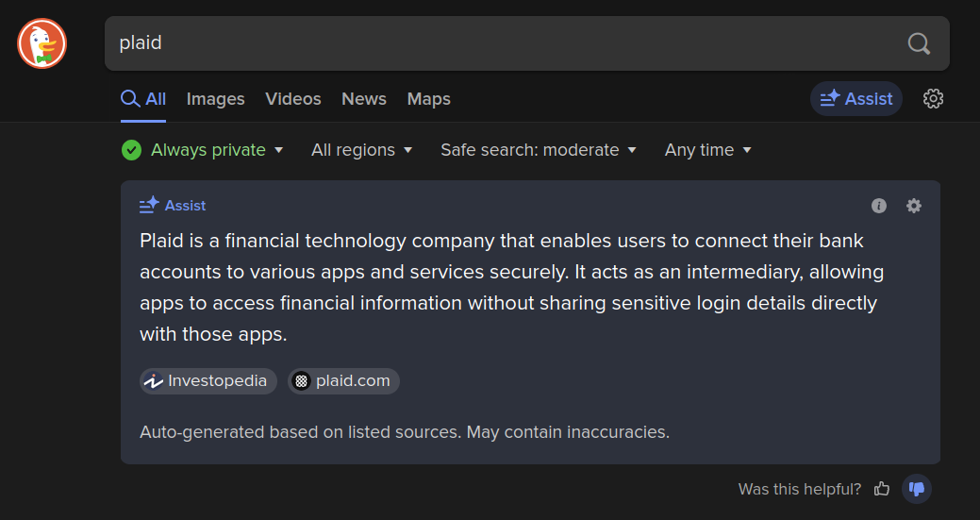Click the plaid.com source favicon

click(x=301, y=381)
